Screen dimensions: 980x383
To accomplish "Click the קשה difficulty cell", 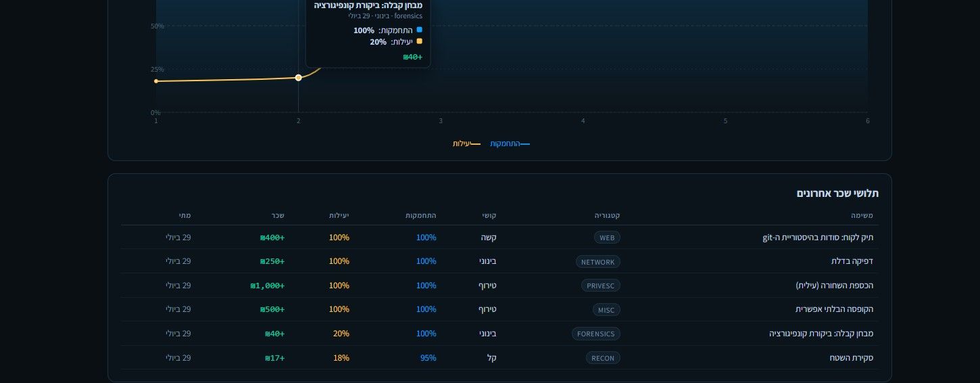I will point(489,238).
